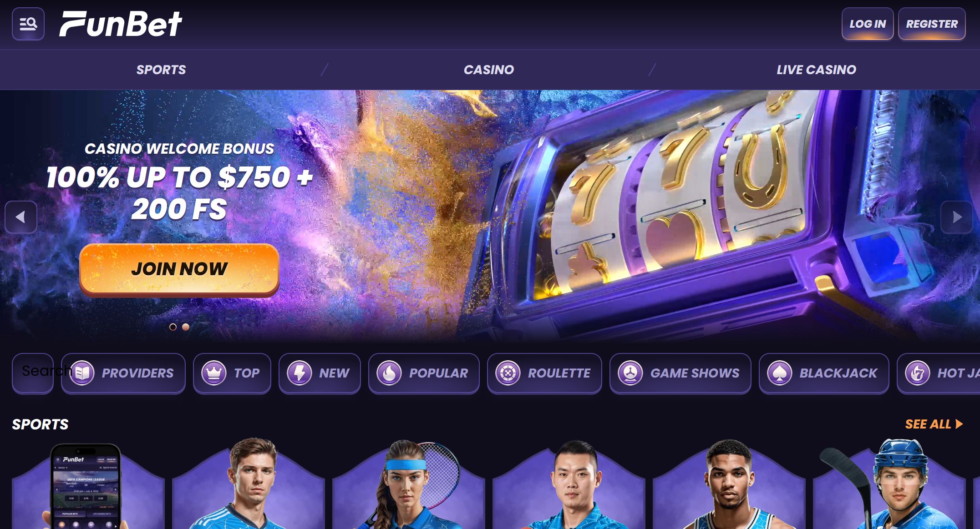Open the Casino tab

click(489, 70)
